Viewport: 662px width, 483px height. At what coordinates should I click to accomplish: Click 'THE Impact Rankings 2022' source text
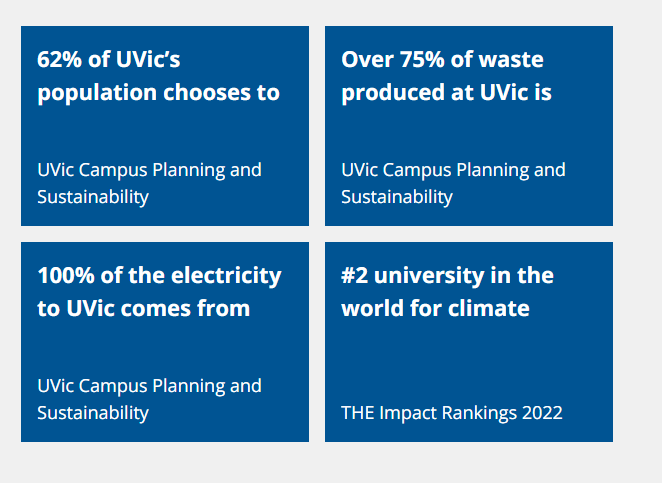[x=451, y=412]
